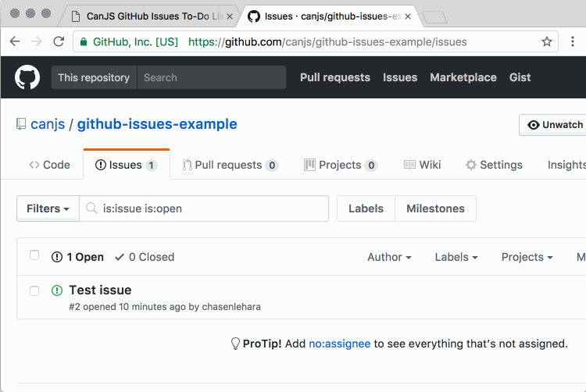Click the no:assignee ProTip link
Screen dimensions: 586x392
pyautogui.click(x=340, y=344)
